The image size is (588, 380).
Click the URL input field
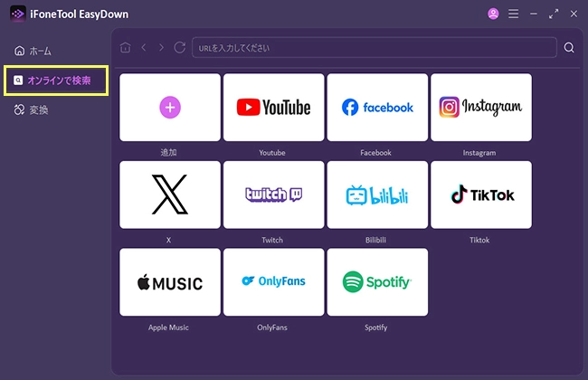pyautogui.click(x=375, y=48)
